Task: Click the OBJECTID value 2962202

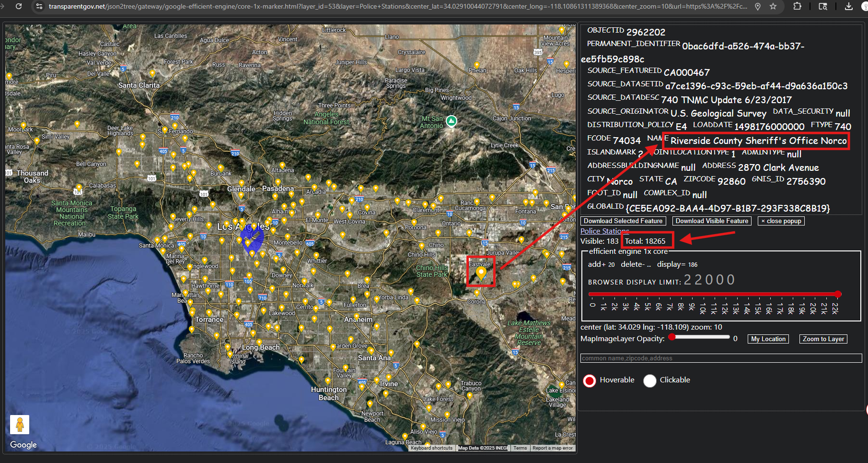Action: [646, 33]
